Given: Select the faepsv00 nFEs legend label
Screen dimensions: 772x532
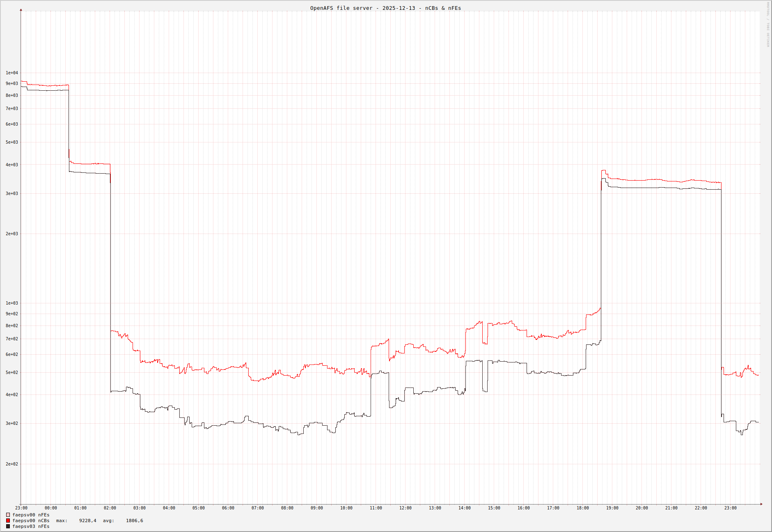Looking at the screenshot, I should (x=31, y=515).
